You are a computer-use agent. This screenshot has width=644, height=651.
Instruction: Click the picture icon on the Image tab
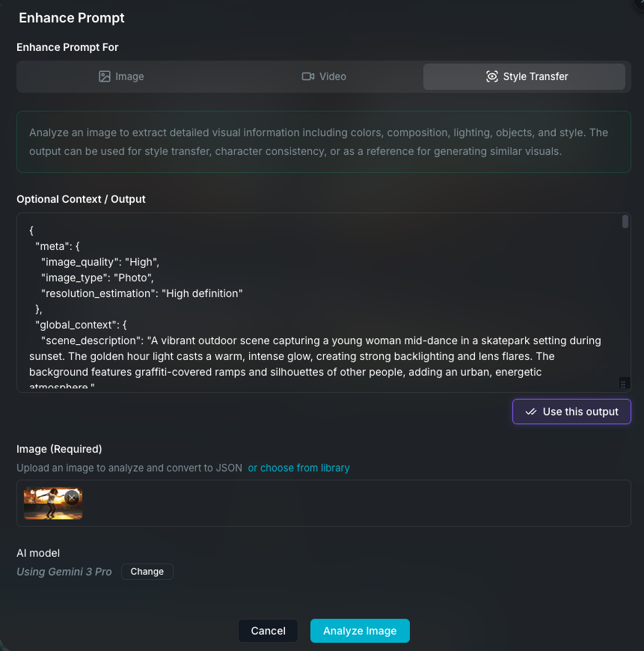pos(105,76)
